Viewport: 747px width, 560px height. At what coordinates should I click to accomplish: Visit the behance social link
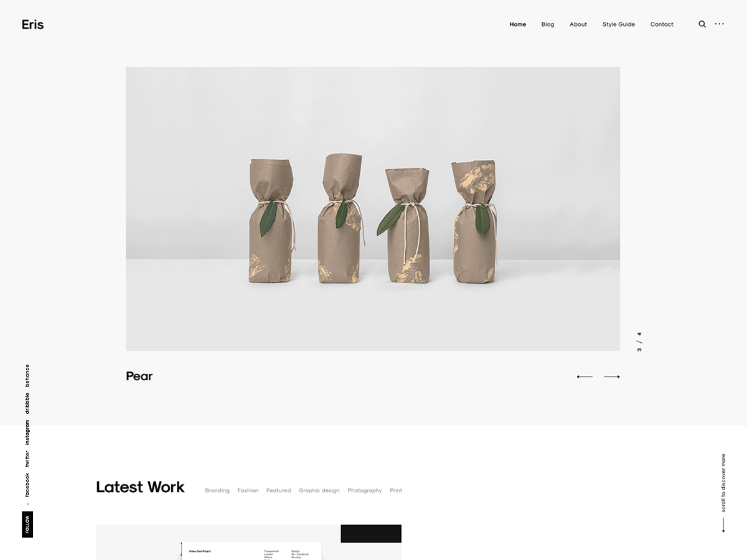pos(27,376)
